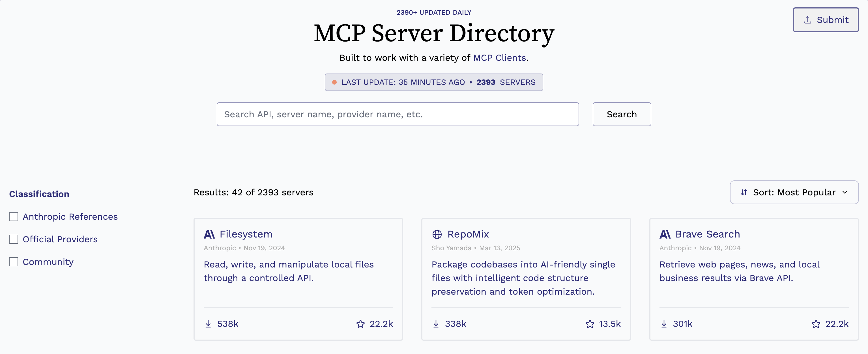Screen dimensions: 868x354
Task: Click the globe icon on RepoMix card
Action: [437, 234]
